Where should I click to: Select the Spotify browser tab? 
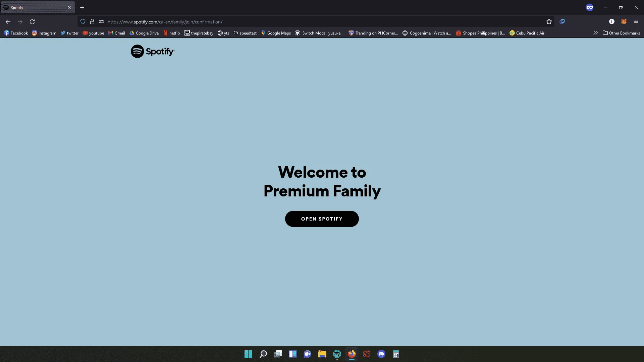38,7
